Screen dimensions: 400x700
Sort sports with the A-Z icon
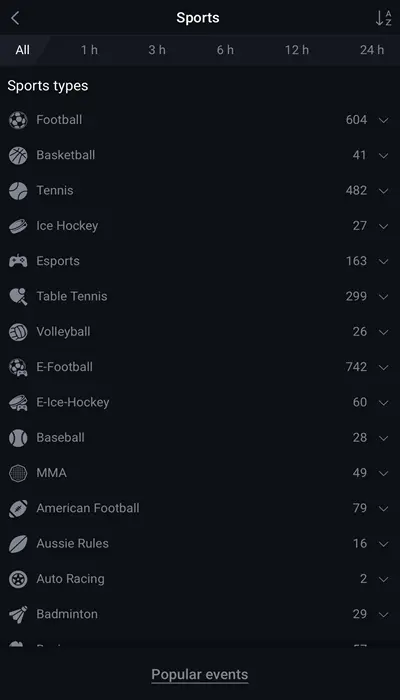(383, 18)
